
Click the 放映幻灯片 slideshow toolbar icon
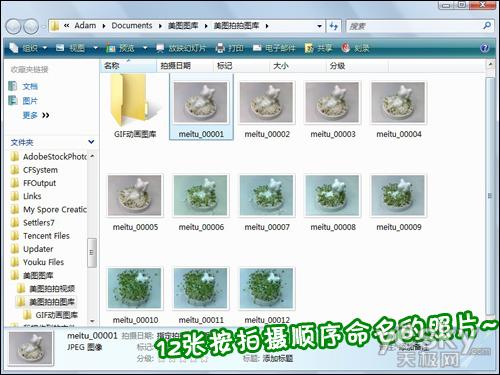160,48
